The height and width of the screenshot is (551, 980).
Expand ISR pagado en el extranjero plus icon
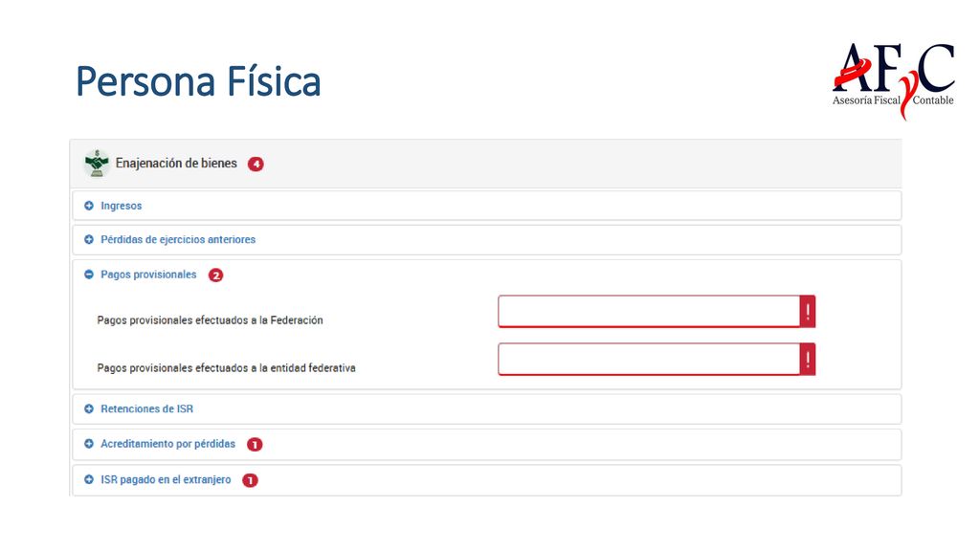tap(89, 480)
